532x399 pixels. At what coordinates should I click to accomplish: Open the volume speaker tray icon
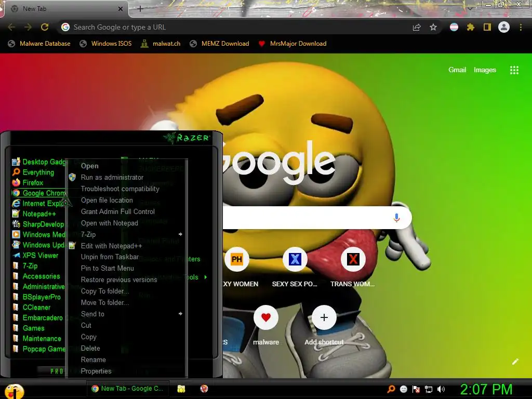(441, 389)
